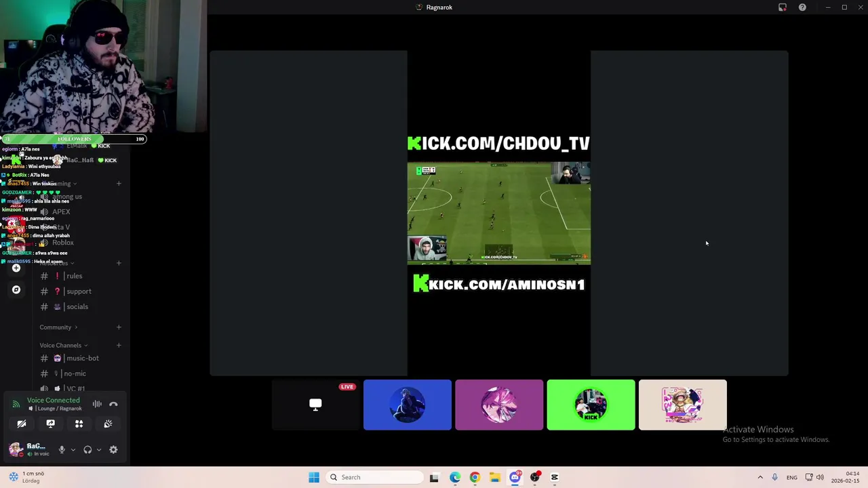This screenshot has width=868, height=488.
Task: Switch to Discord taskbar icon
Action: click(515, 477)
